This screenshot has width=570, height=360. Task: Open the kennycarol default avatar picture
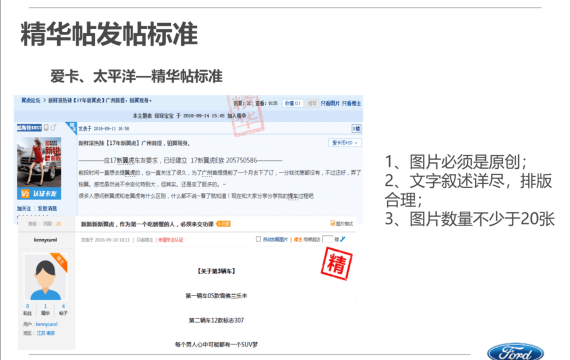pos(45,277)
